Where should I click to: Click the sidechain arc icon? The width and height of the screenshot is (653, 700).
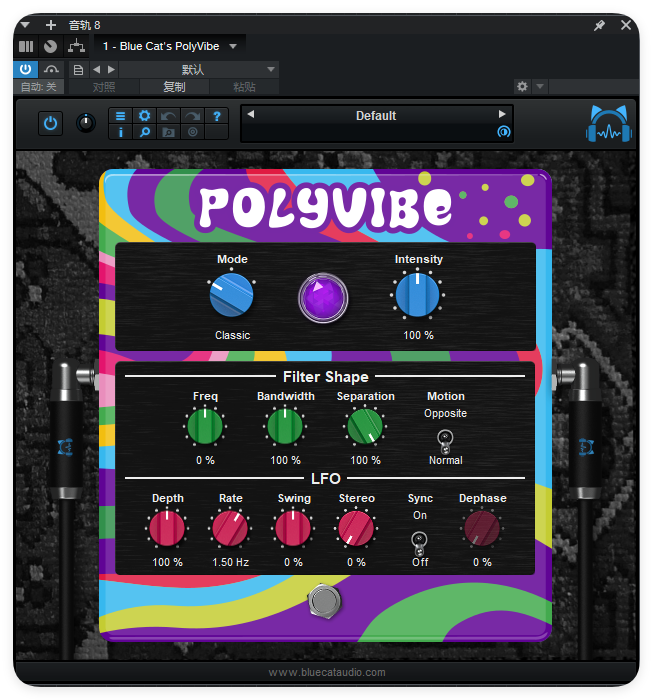pyautogui.click(x=51, y=69)
